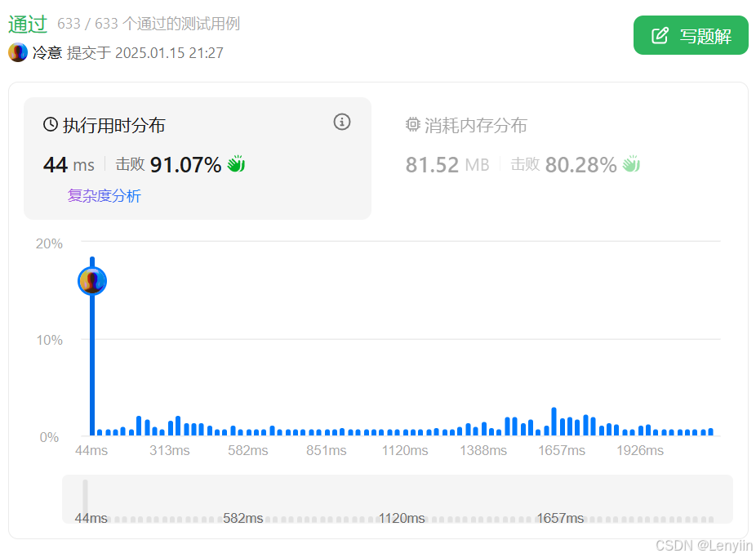756x558 pixels.
Task: Click the 1926ms axis label
Action: point(640,450)
